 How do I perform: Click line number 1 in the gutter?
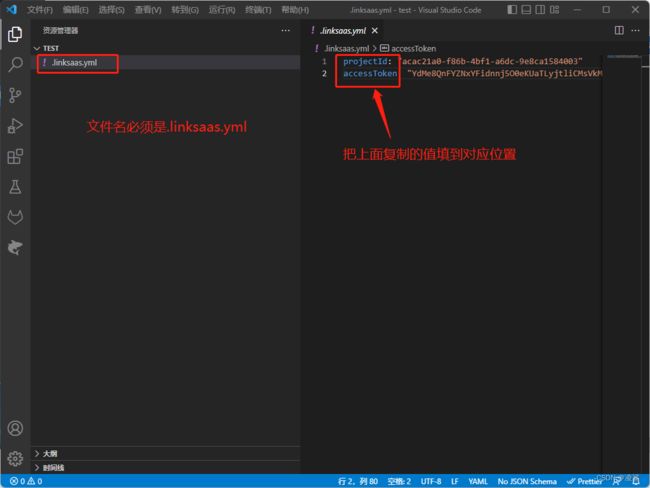pos(324,61)
